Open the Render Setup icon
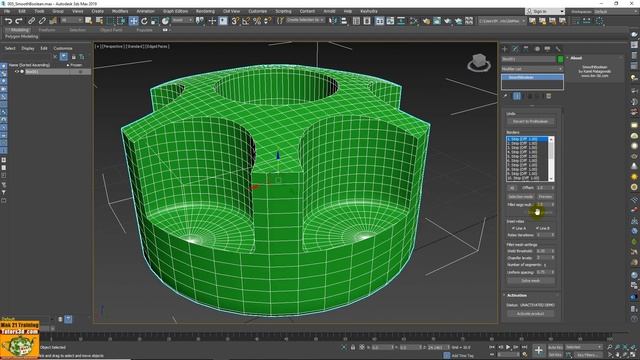 tap(426, 20)
